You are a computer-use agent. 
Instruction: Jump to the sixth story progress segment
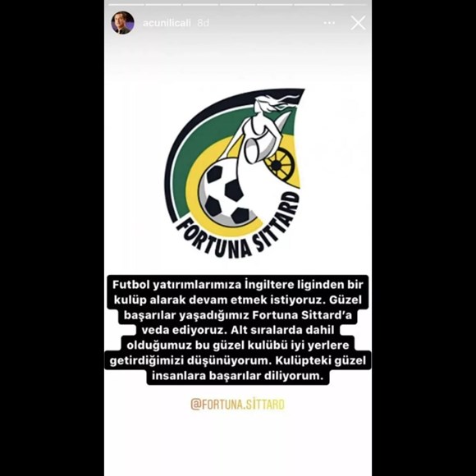(x=312, y=5)
